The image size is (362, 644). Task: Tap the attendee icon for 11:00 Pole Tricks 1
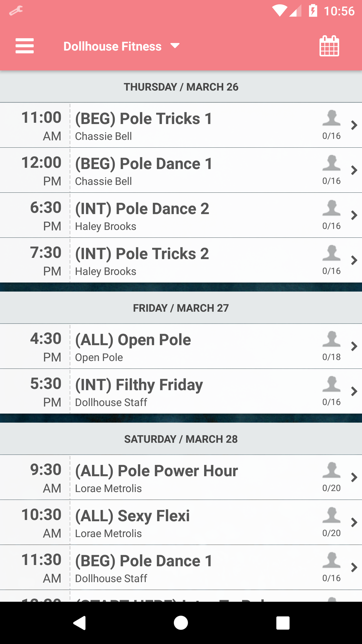tap(331, 118)
